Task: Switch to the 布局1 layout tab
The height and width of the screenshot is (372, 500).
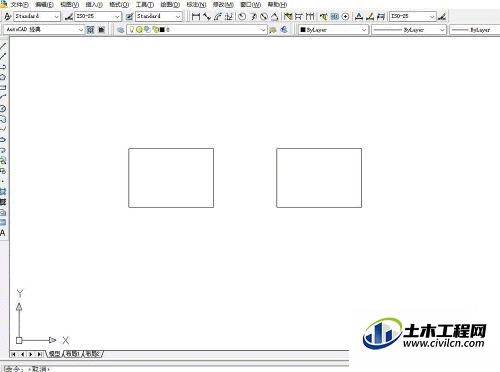Action: [72, 354]
